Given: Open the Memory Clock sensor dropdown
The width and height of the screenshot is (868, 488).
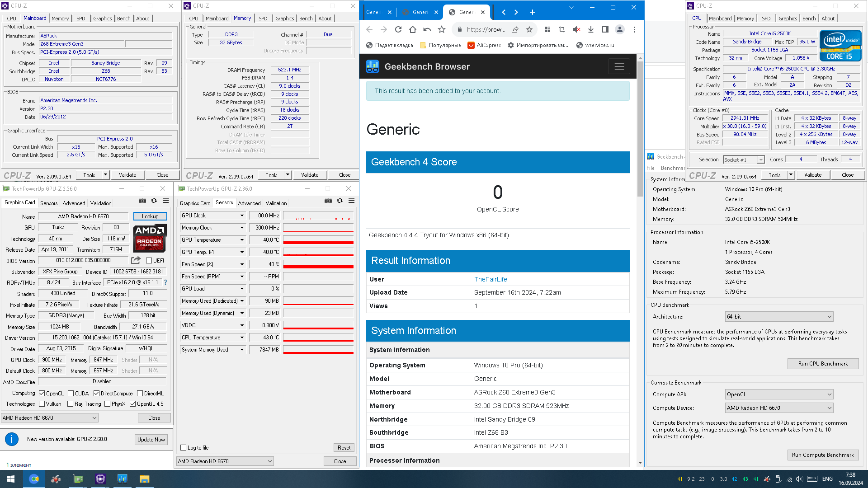Looking at the screenshot, I should [242, 228].
